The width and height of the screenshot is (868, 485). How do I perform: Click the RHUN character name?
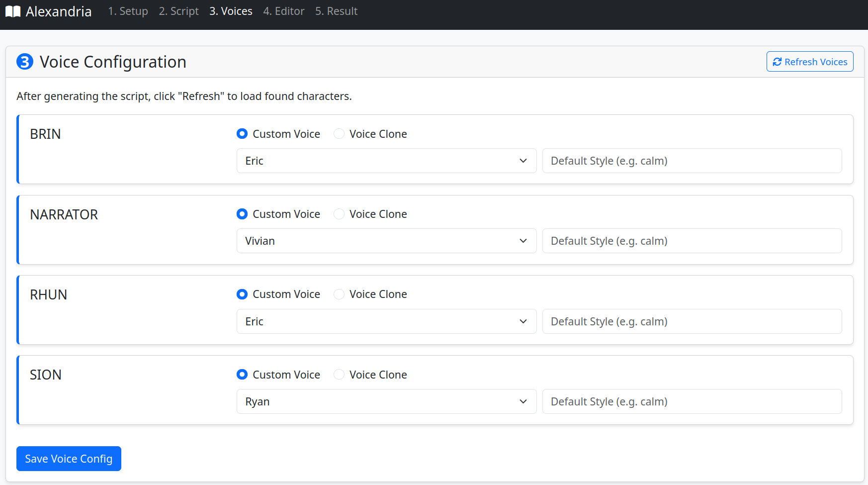click(x=48, y=294)
